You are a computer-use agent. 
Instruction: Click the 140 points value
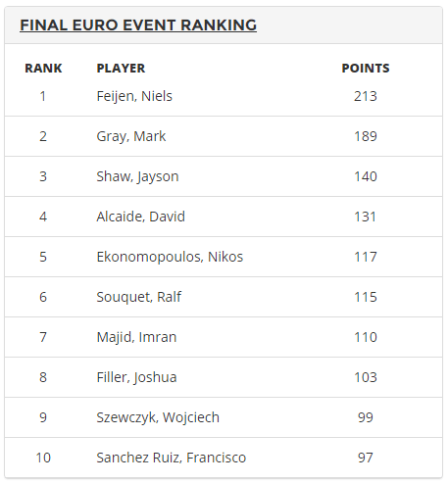[366, 176]
